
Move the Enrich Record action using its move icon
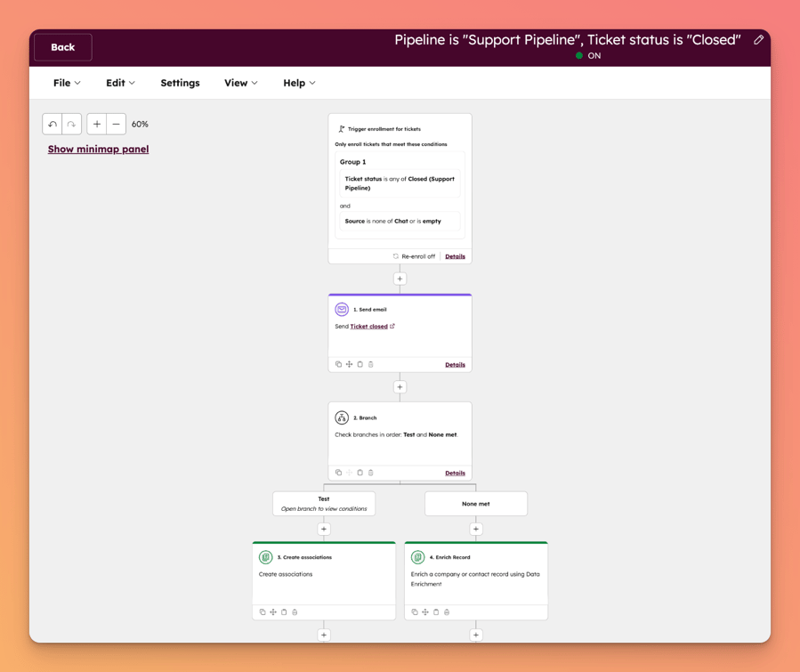(x=424, y=611)
